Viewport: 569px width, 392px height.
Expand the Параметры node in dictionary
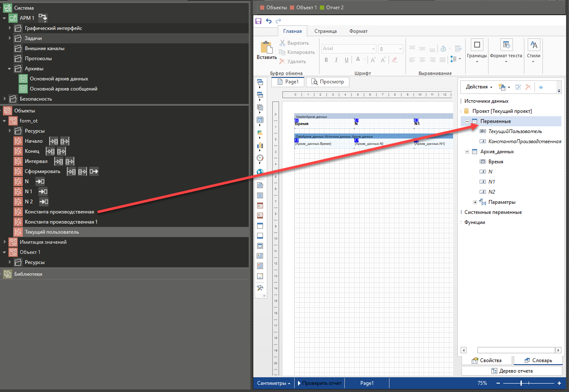[x=475, y=202]
